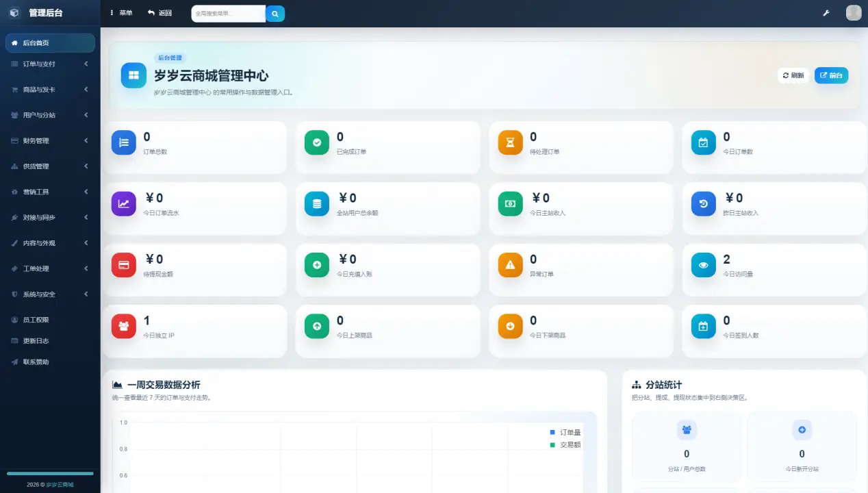Click 返回 in the top bar
868x493 pixels.
click(159, 13)
